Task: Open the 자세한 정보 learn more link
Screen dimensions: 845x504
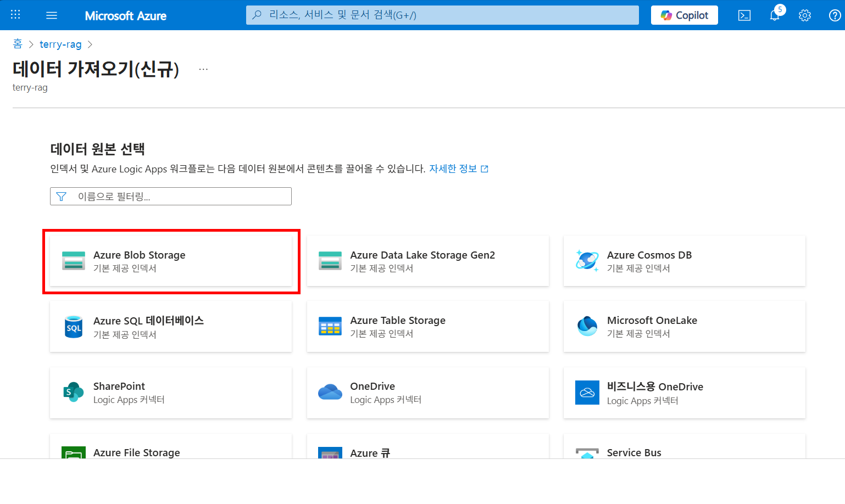Action: [453, 169]
